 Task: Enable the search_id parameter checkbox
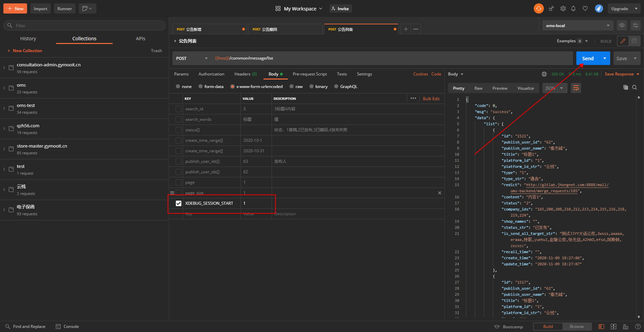pyautogui.click(x=178, y=109)
